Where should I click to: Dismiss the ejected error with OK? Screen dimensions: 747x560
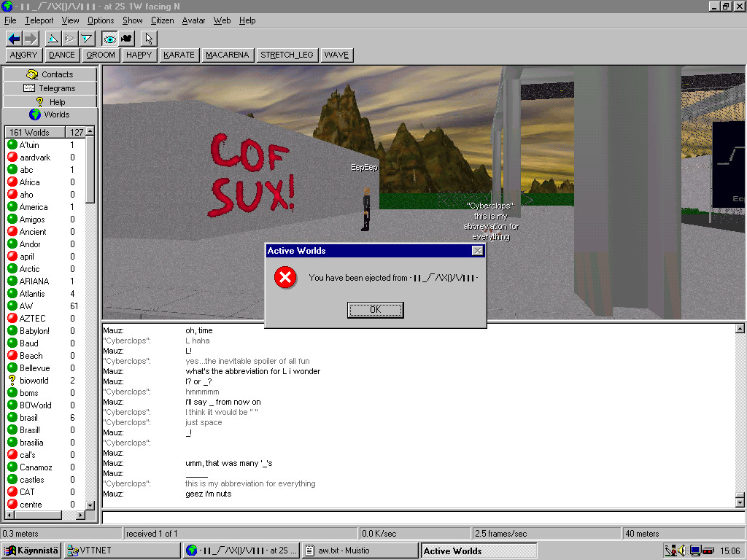pyautogui.click(x=375, y=310)
